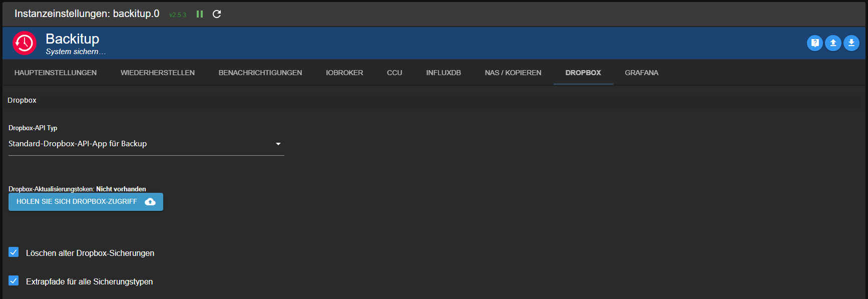868x299 pixels.
Task: Switch to Wiederherstellen tab
Action: (x=158, y=73)
